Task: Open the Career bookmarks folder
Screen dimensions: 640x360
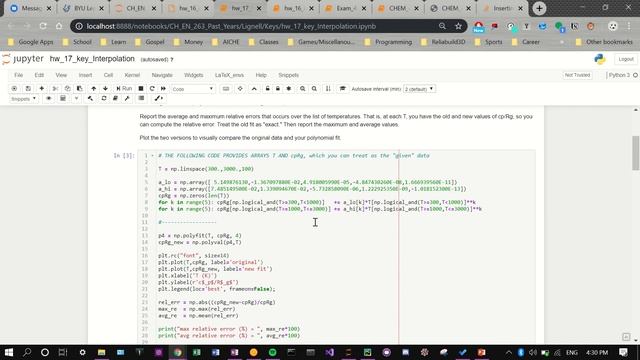Action: 526,42
